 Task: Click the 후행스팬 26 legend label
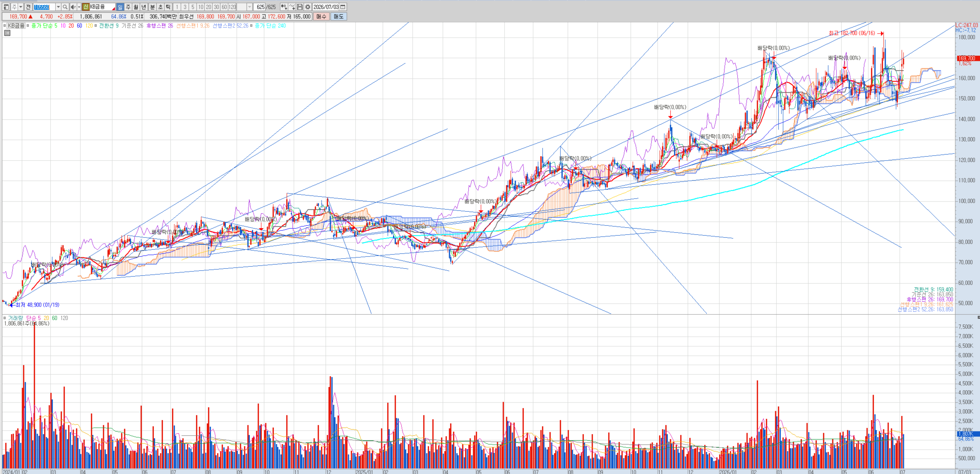(160, 25)
